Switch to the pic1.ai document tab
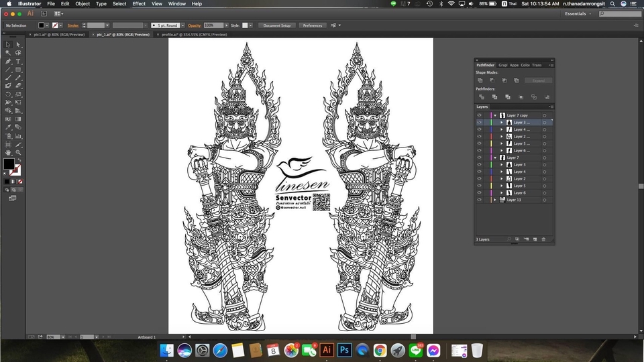The width and height of the screenshot is (644, 362). tap(59, 34)
